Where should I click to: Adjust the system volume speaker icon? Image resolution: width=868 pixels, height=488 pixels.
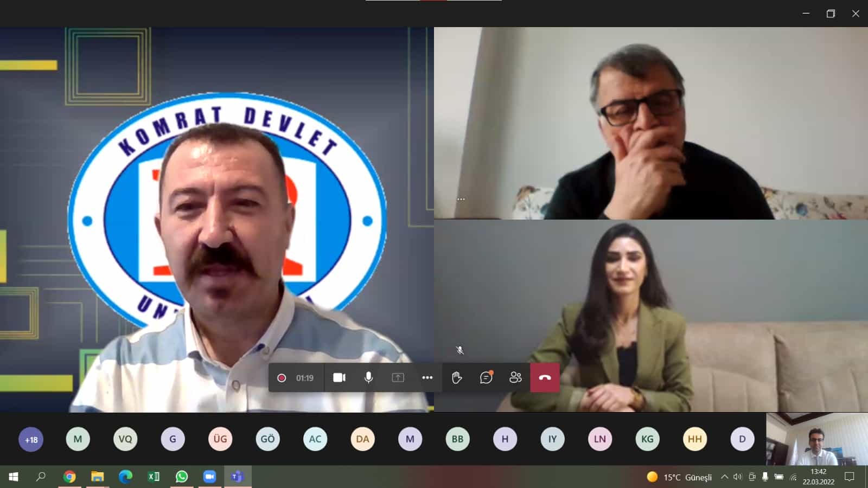click(x=737, y=477)
